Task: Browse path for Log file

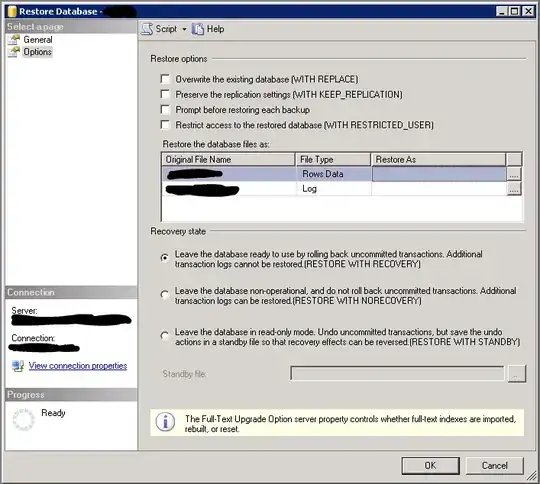Action: [x=514, y=189]
